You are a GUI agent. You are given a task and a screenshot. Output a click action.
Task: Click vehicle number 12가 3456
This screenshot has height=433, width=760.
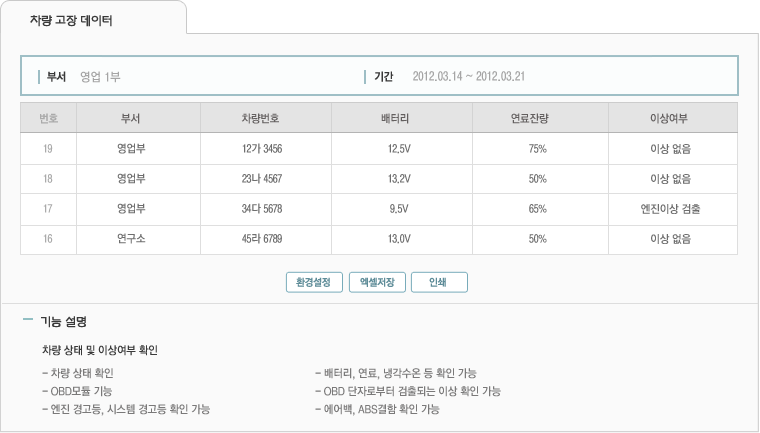click(x=262, y=149)
